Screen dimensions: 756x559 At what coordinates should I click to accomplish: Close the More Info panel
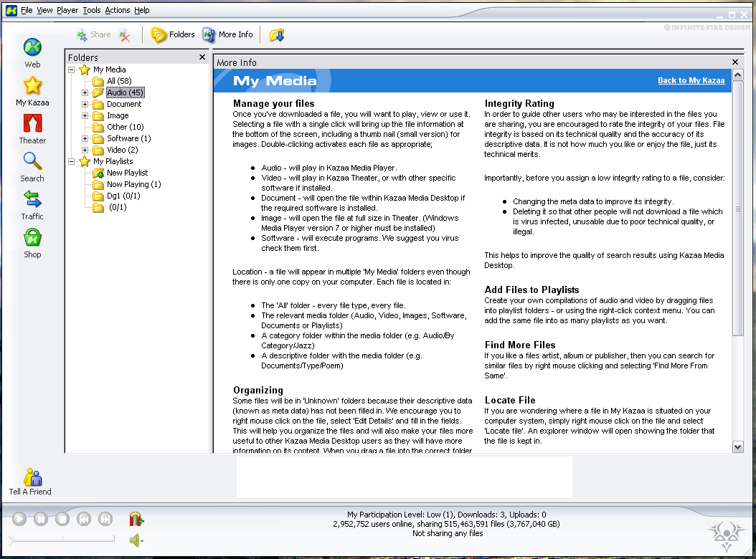[x=734, y=62]
